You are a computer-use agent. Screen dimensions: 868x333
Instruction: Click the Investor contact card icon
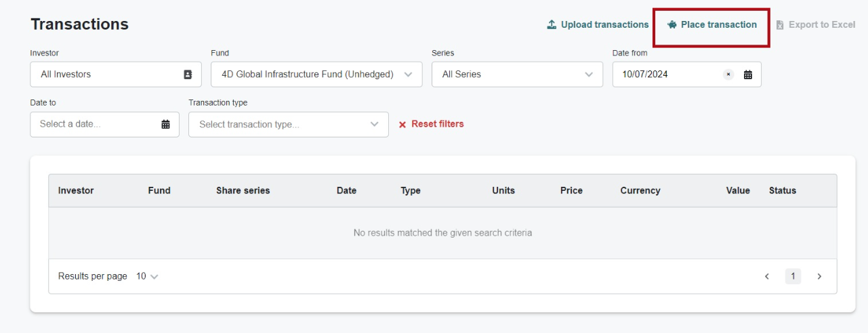[188, 74]
